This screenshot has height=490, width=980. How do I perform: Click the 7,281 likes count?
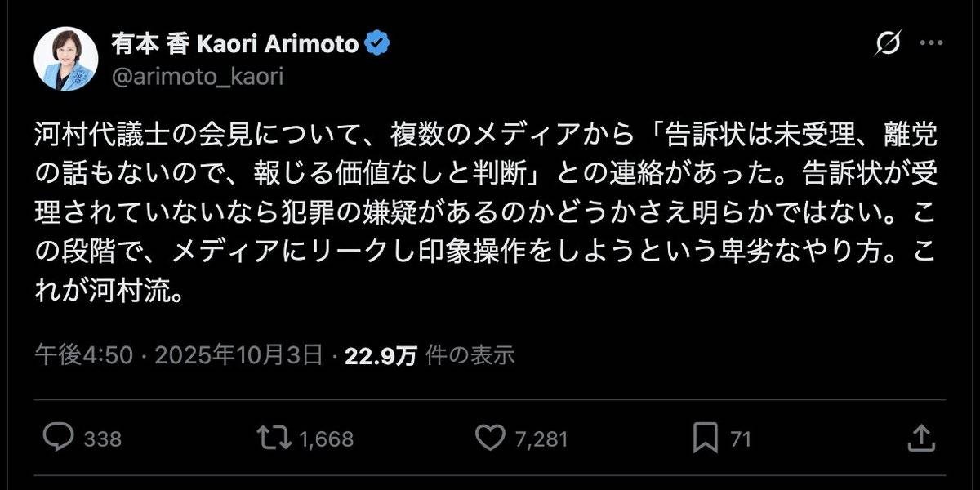(x=541, y=439)
